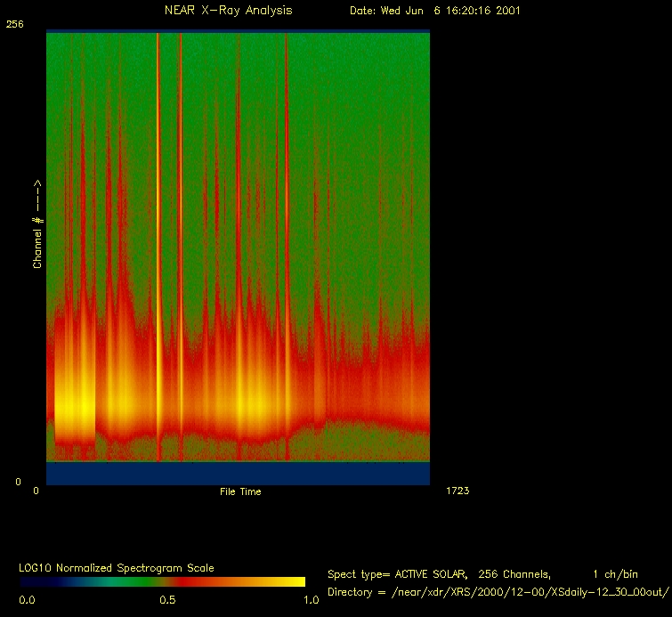Select the Directory path text
This screenshot has width=672, height=617.
click(497, 592)
